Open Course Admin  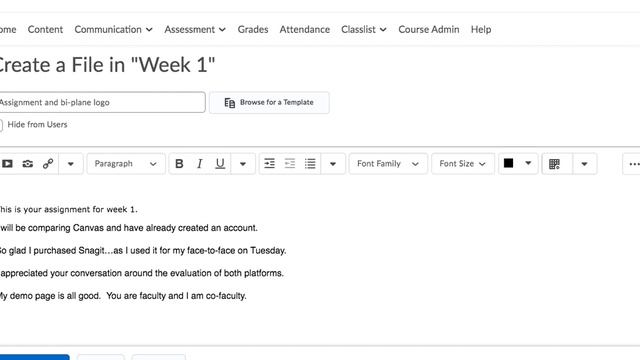[429, 29]
